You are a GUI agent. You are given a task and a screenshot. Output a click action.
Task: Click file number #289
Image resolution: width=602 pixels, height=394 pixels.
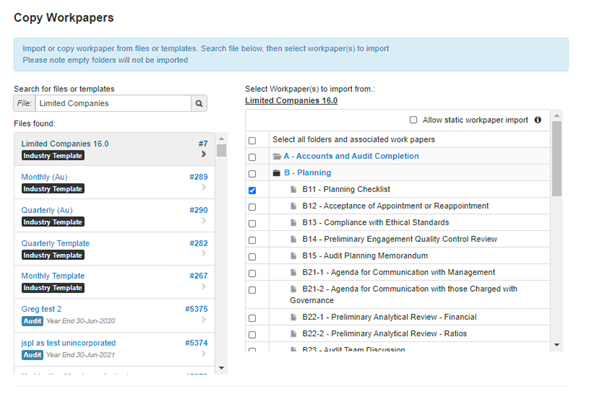(198, 177)
